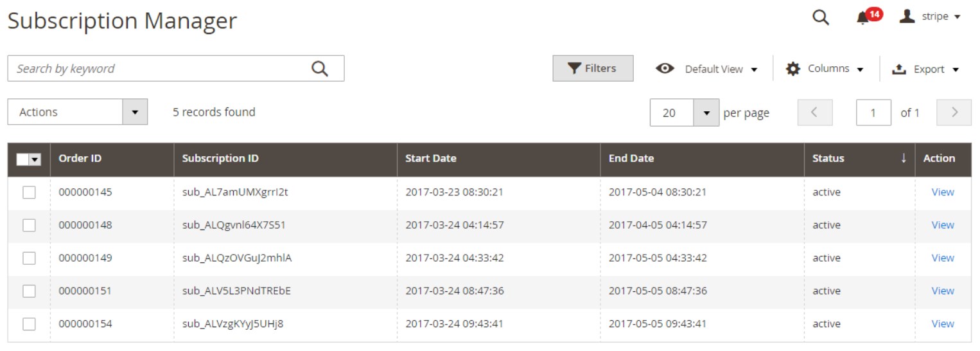980x351 pixels.
Task: Go to the previous page arrow
Action: (814, 113)
